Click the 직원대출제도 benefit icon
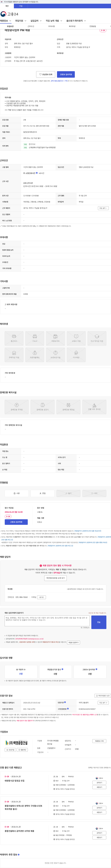Screen dimensions: 111x868 [x=35, y=355]
